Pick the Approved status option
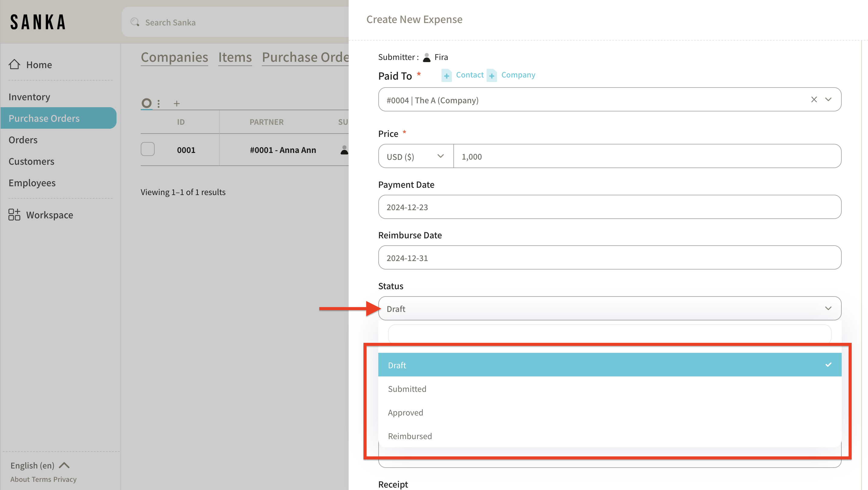 point(405,412)
